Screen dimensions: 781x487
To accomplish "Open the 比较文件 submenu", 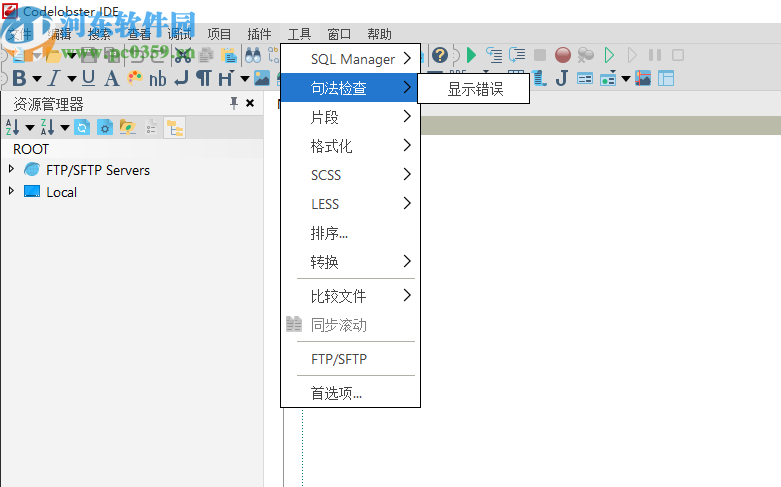I will 351,296.
